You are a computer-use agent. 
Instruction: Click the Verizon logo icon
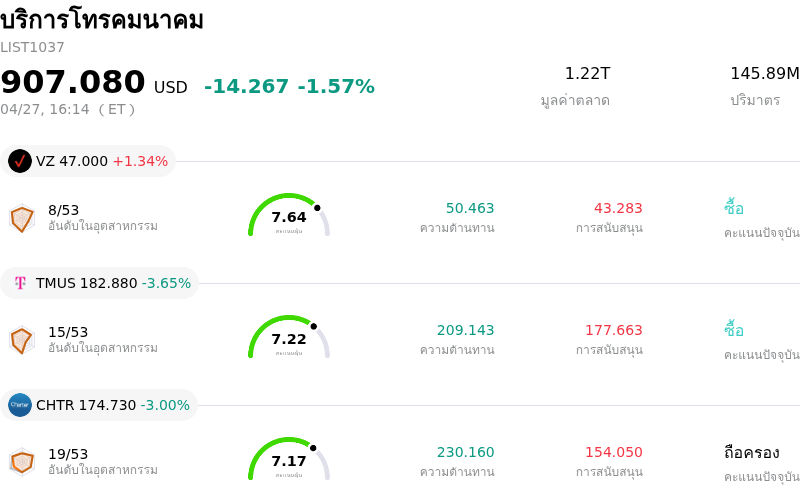pyautogui.click(x=20, y=161)
